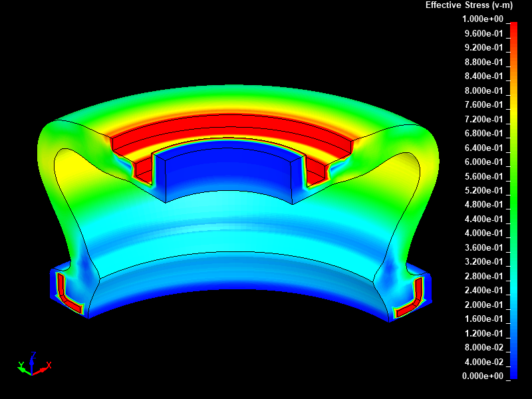Image resolution: width=532 pixels, height=399 pixels.
Task: Click the XYZ axis triad
Action: (x=32, y=366)
